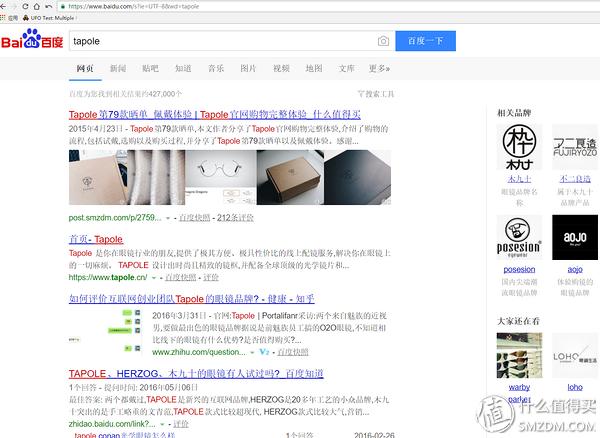Click the aojo black logo image
Viewport: 600px width, 438px height.
pos(575,238)
